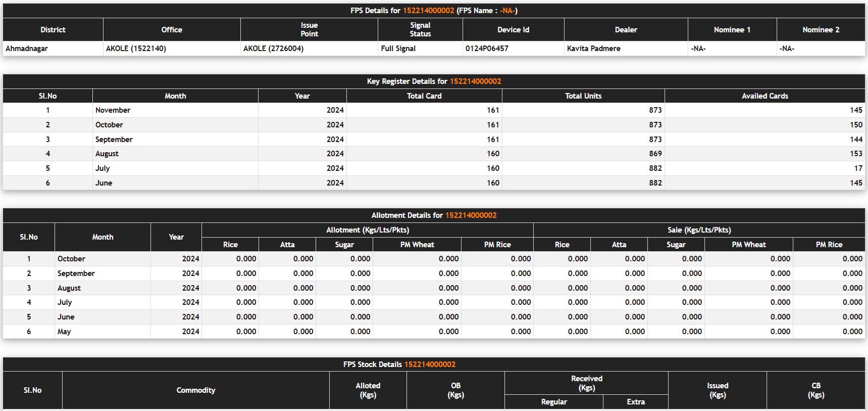Screen dimensions: 868x411
Task: Click the Signal Status column header
Action: [420, 29]
